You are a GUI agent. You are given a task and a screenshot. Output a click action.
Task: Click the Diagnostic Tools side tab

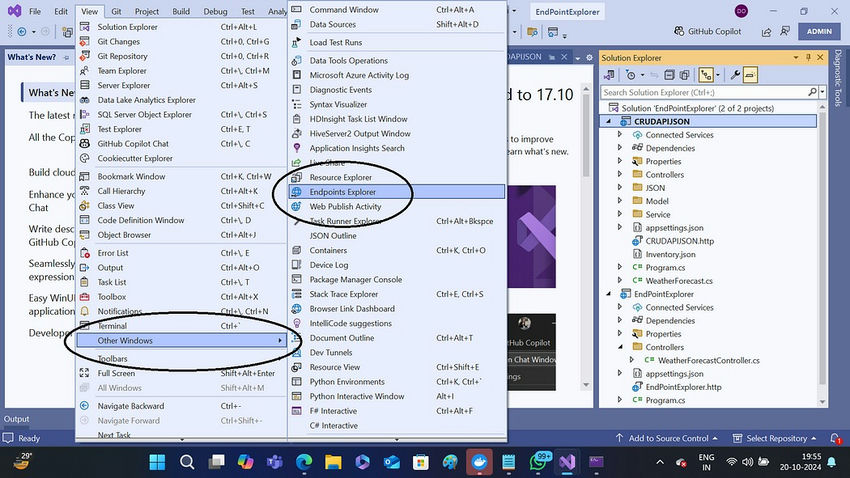tap(838, 78)
